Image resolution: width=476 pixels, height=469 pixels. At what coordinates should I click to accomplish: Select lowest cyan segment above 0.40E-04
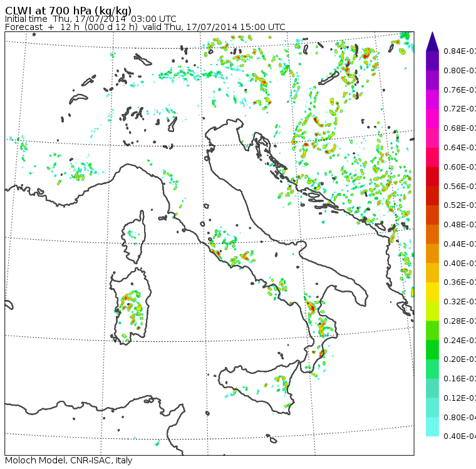(x=433, y=427)
